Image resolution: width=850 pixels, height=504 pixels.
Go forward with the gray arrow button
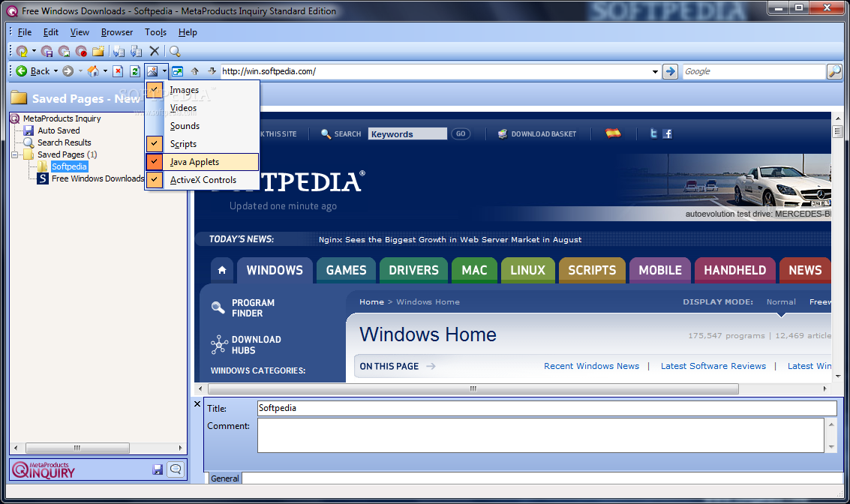coord(68,71)
